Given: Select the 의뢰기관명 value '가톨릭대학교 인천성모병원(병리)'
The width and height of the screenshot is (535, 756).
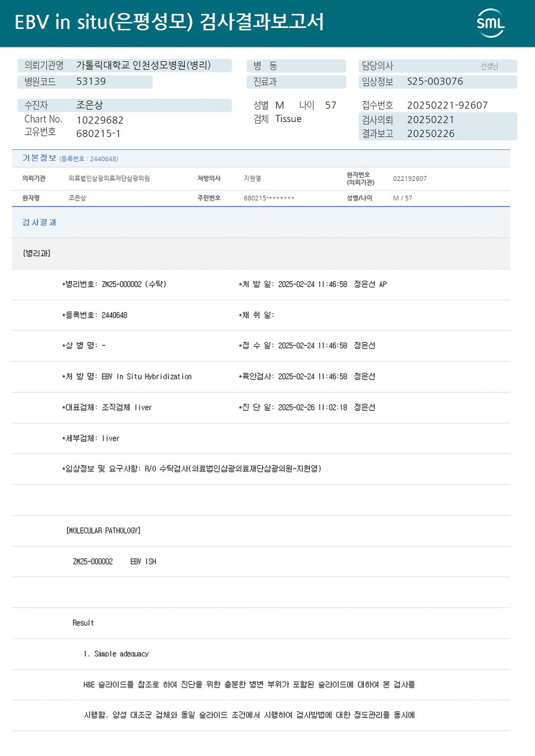Looking at the screenshot, I should (x=143, y=65).
